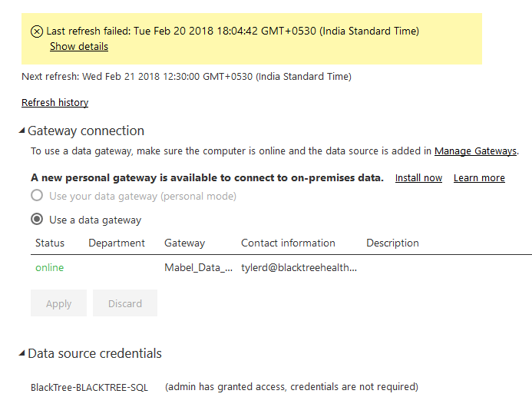Click the Description column header
This screenshot has height=407, width=532.
click(x=392, y=243)
